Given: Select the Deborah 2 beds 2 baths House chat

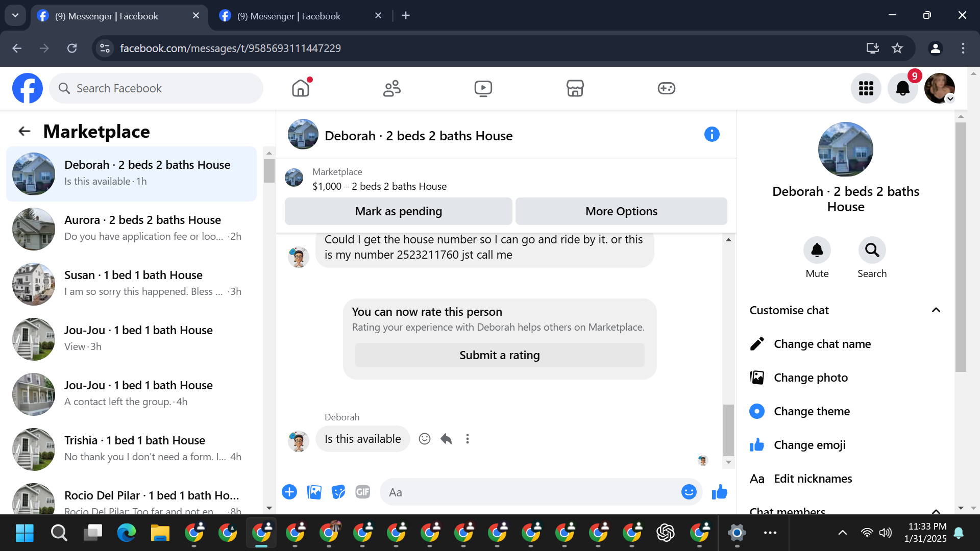Looking at the screenshot, I should pos(131,174).
